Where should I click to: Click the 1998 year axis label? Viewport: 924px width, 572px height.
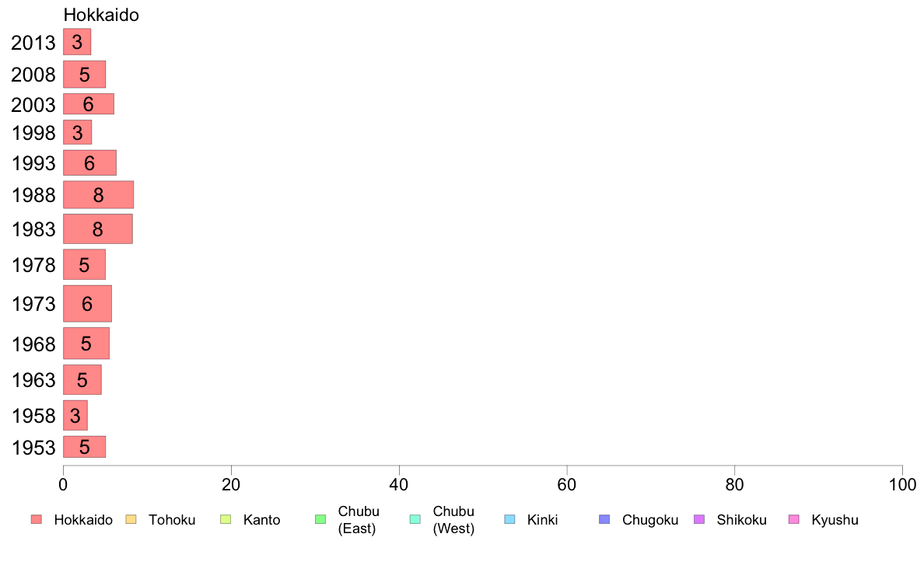33,134
